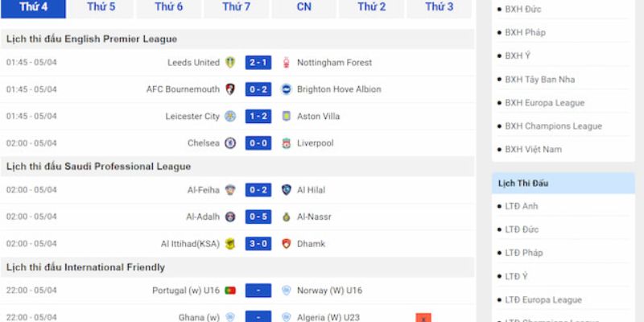
Task: Open the Thứ 7 schedule tab
Action: pyautogui.click(x=236, y=7)
